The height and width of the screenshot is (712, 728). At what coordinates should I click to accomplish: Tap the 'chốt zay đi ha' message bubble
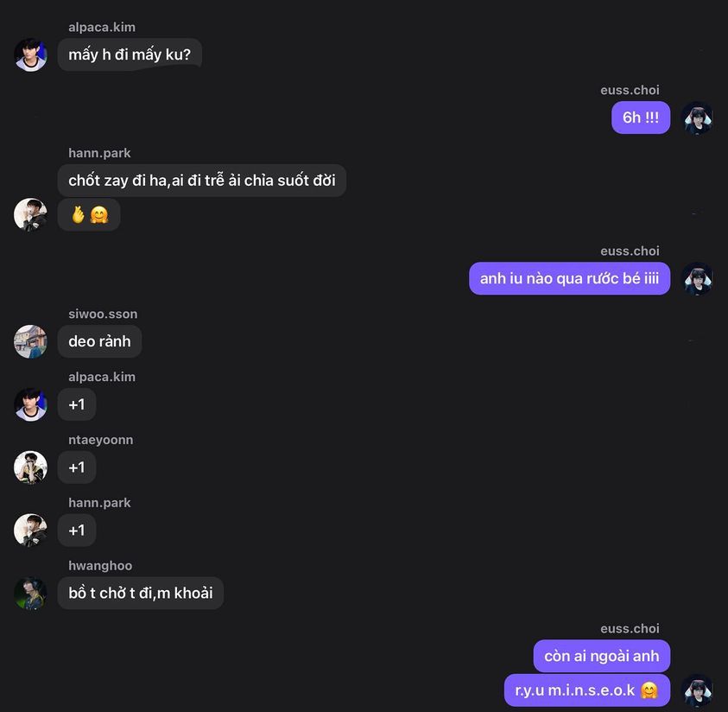(x=202, y=181)
